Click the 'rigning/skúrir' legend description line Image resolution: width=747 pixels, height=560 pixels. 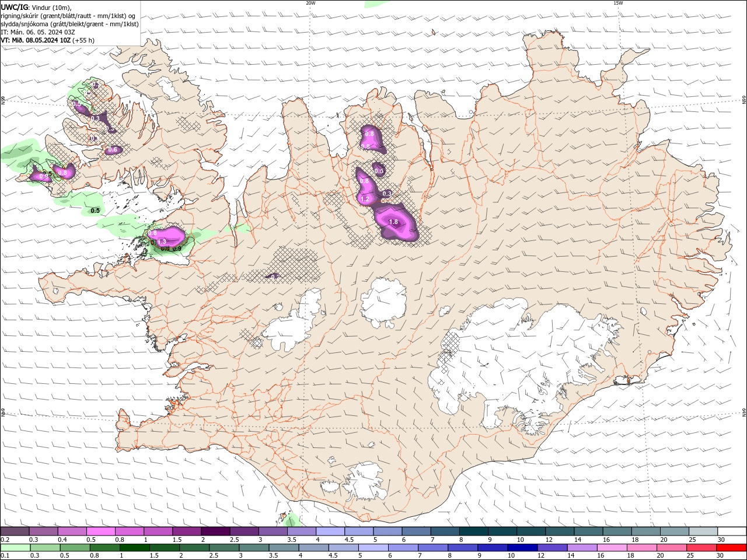click(x=69, y=15)
